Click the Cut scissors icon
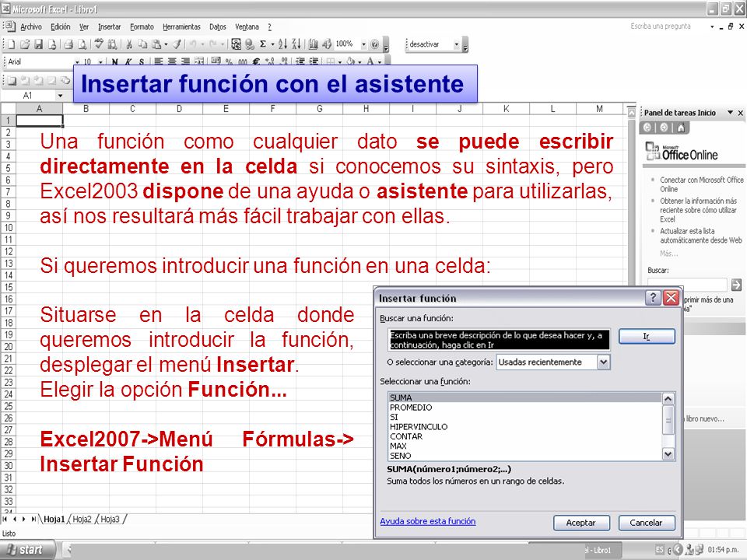 pyautogui.click(x=128, y=44)
